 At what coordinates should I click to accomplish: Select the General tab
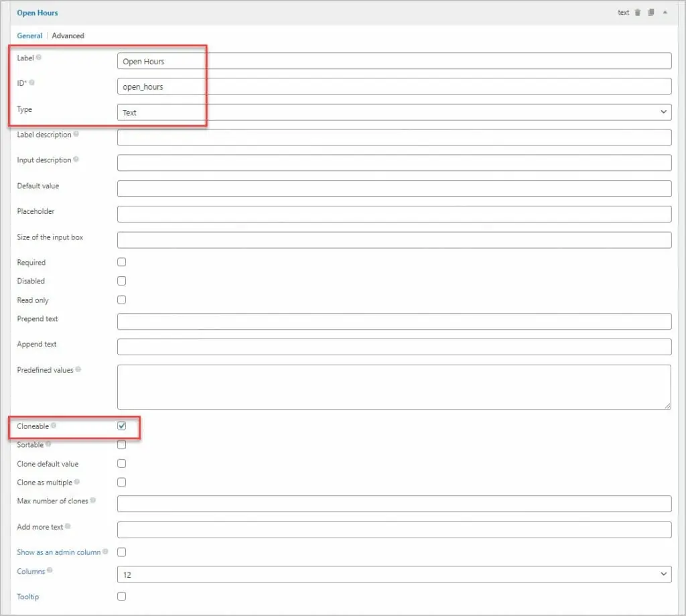29,36
